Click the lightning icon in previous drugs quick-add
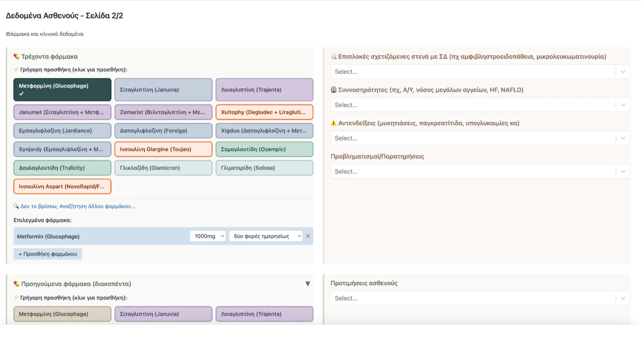Image resolution: width=644 pixels, height=355 pixels. click(16, 298)
